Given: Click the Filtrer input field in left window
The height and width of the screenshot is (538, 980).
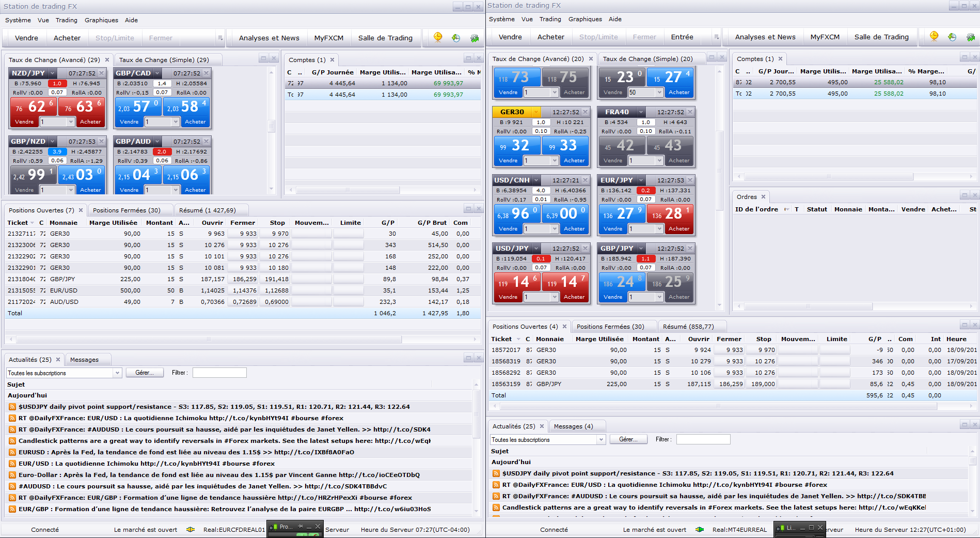Looking at the screenshot, I should [x=219, y=373].
